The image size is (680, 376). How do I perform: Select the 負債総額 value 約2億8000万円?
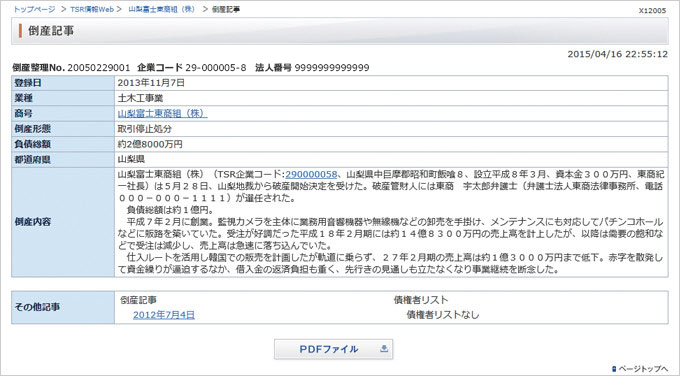coord(150,144)
